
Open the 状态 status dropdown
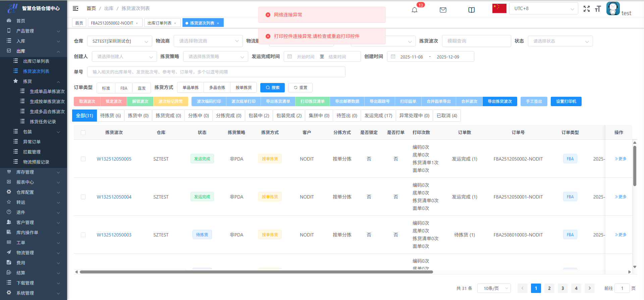tap(560, 41)
